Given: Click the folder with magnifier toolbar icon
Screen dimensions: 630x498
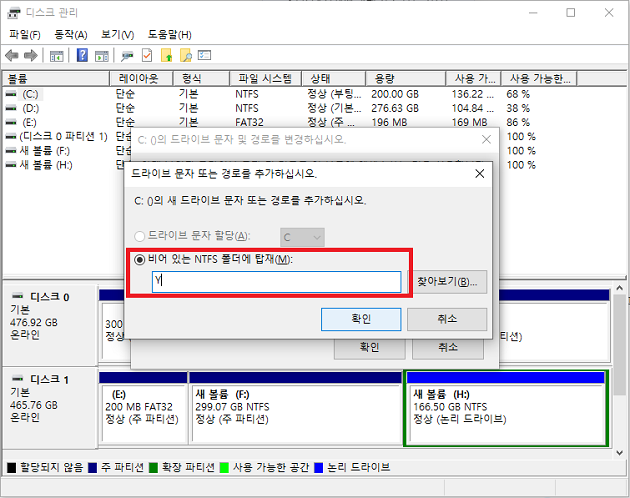Looking at the screenshot, I should click(186, 55).
